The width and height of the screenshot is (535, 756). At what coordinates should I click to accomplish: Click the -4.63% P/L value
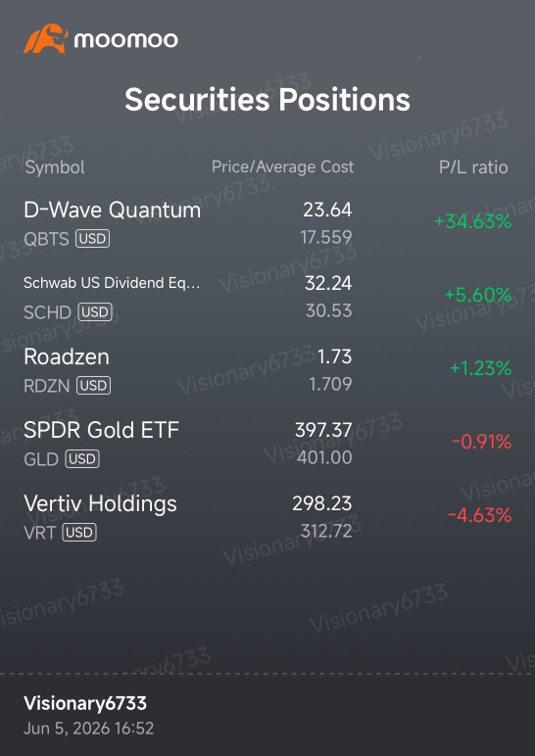[479, 515]
